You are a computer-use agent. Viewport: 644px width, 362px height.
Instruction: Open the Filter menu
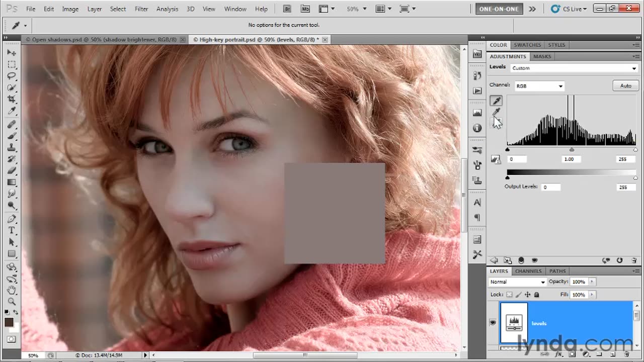pos(141,9)
